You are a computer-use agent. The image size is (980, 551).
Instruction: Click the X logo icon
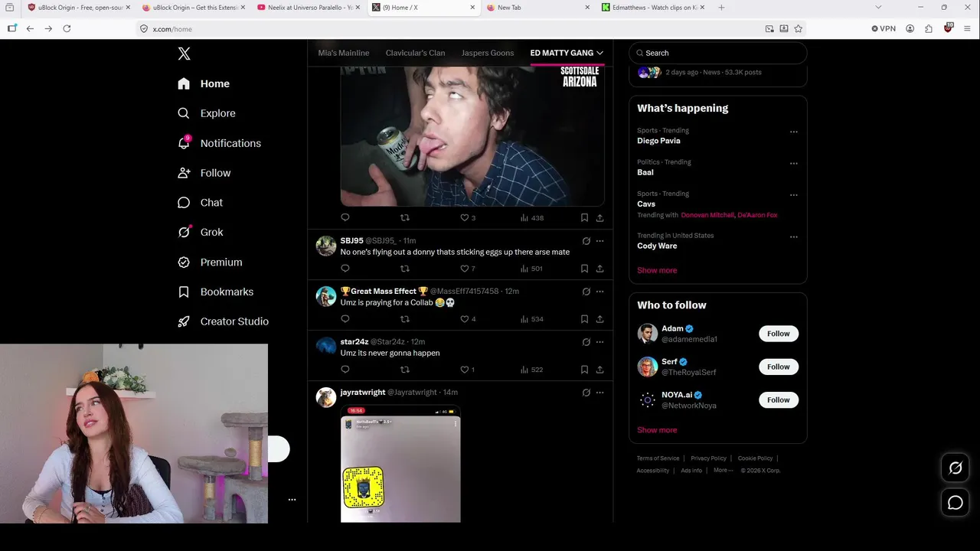pyautogui.click(x=184, y=54)
